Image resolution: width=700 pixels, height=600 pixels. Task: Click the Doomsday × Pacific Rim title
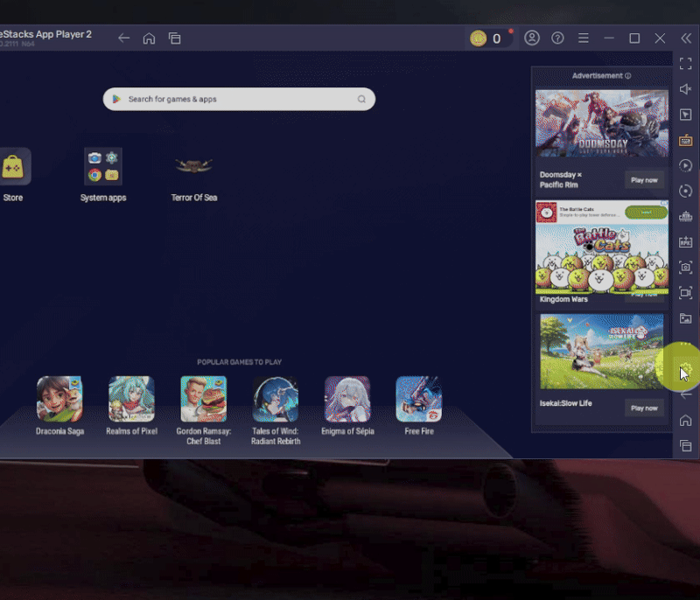[560, 180]
